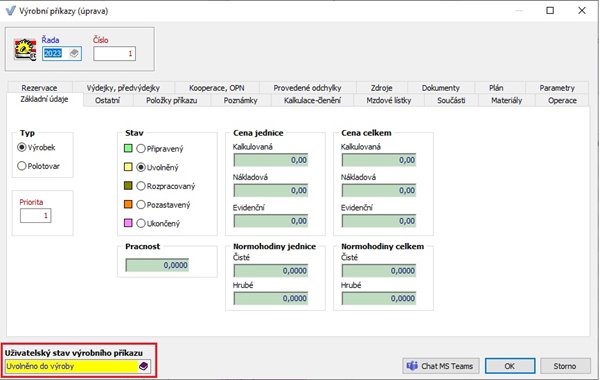The height and width of the screenshot is (380, 600).
Task: Click Normohodiny celkem Čisté field
Action: [x=379, y=271]
